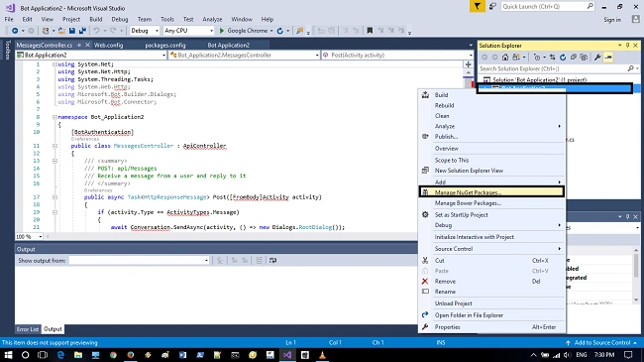
Task: Open Google Chrome run target dropdown arrow
Action: (x=271, y=31)
